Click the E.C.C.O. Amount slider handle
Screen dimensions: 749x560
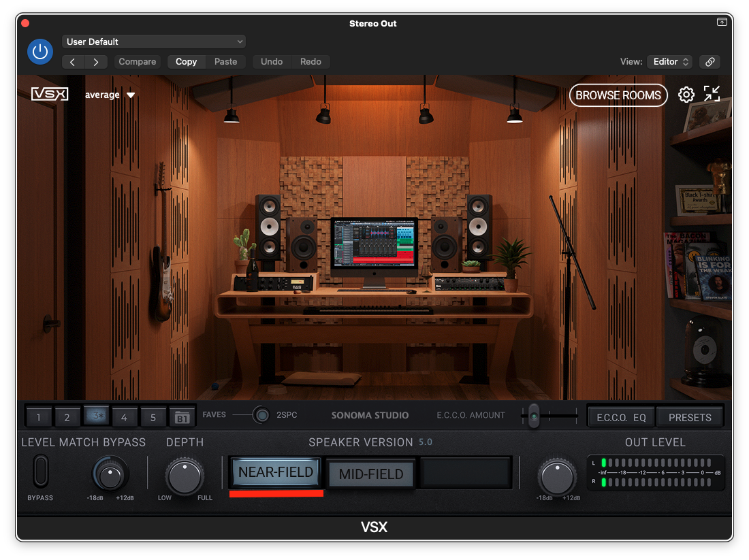click(535, 415)
